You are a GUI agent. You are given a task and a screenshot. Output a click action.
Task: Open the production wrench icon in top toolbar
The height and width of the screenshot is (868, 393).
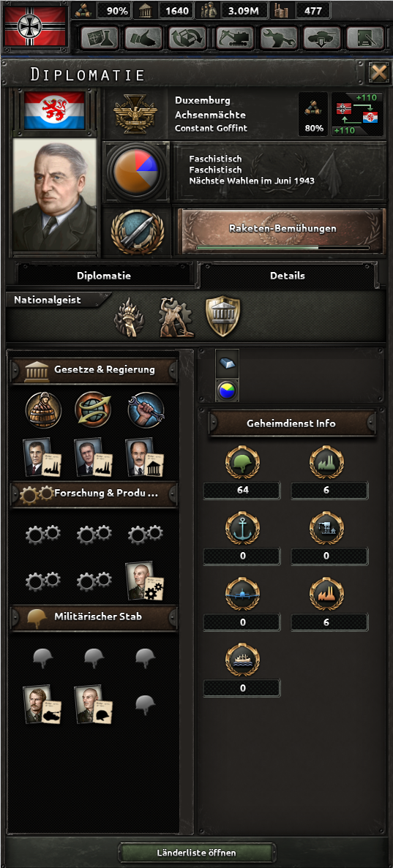[x=279, y=37]
